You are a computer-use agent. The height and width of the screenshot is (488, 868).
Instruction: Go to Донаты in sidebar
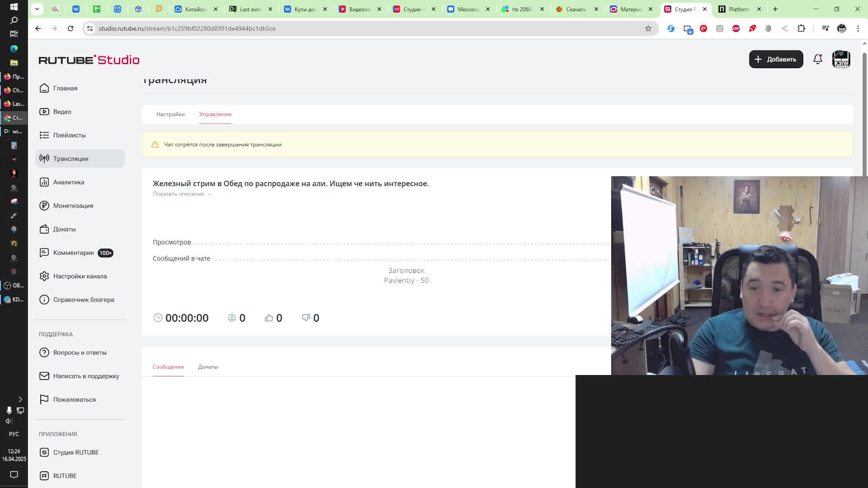[x=64, y=229]
